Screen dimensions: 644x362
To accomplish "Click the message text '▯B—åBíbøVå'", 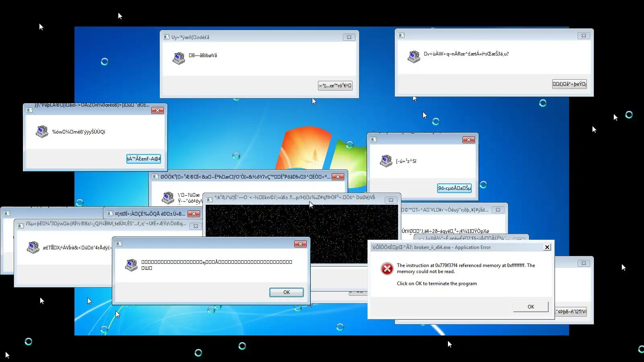I will (x=203, y=56).
